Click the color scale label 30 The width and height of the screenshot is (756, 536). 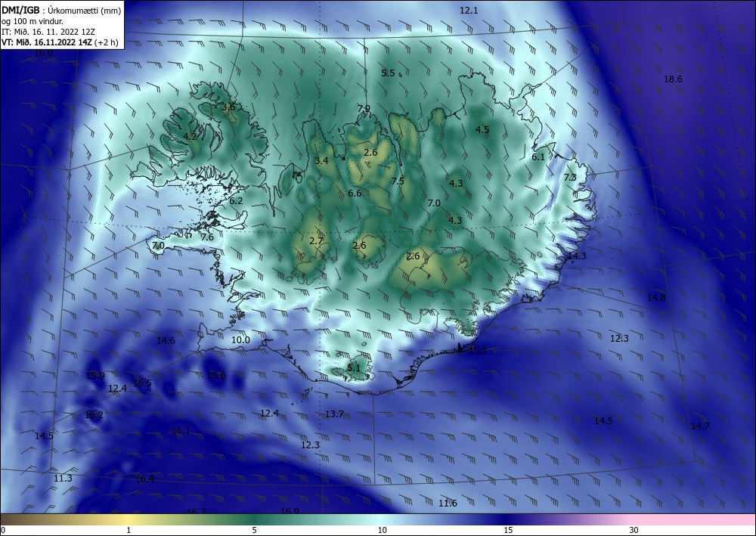point(634,530)
